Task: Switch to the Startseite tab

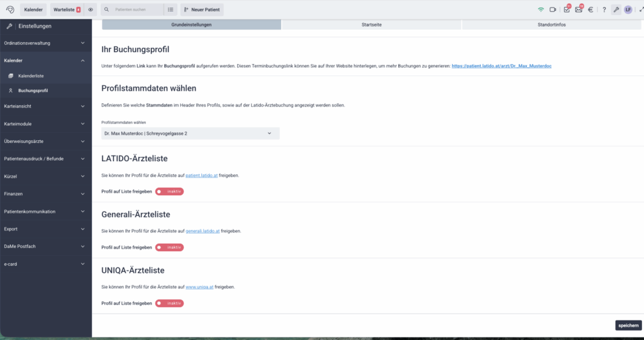Action: (371, 25)
